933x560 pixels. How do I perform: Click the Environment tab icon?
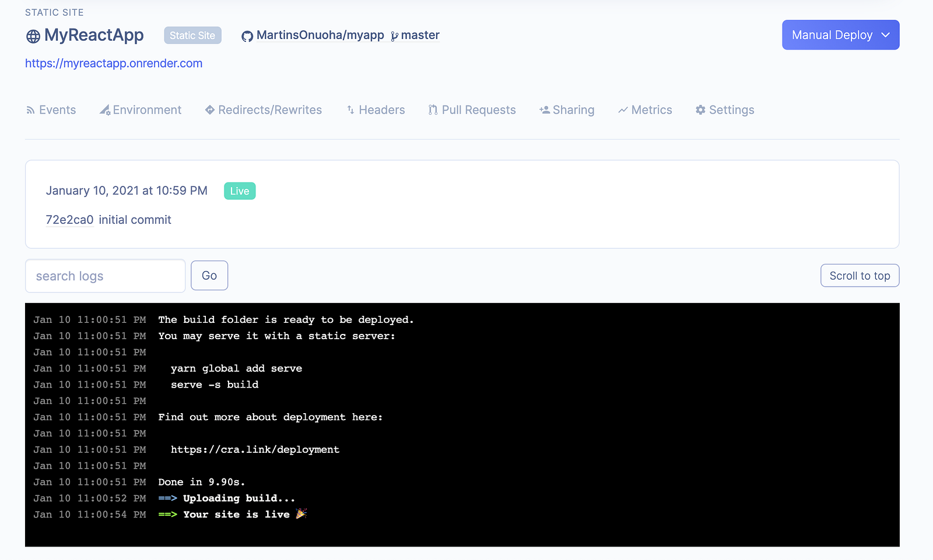105,110
